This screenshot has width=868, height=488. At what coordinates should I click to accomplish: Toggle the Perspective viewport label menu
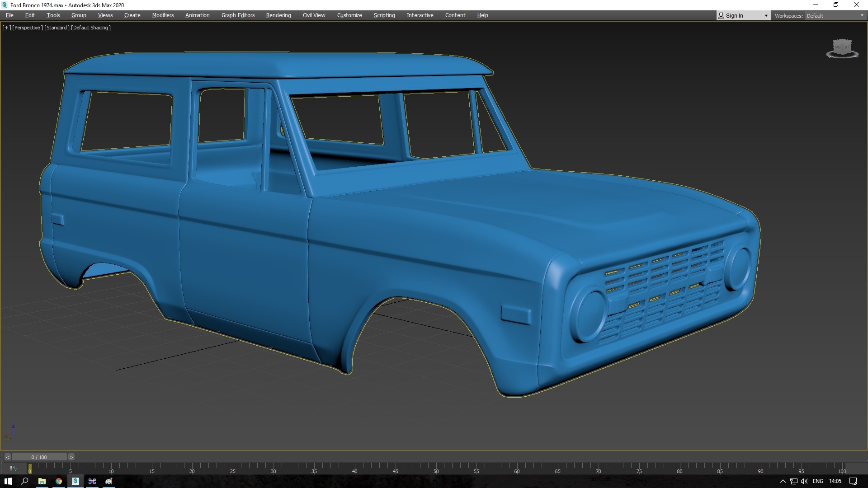(x=27, y=28)
